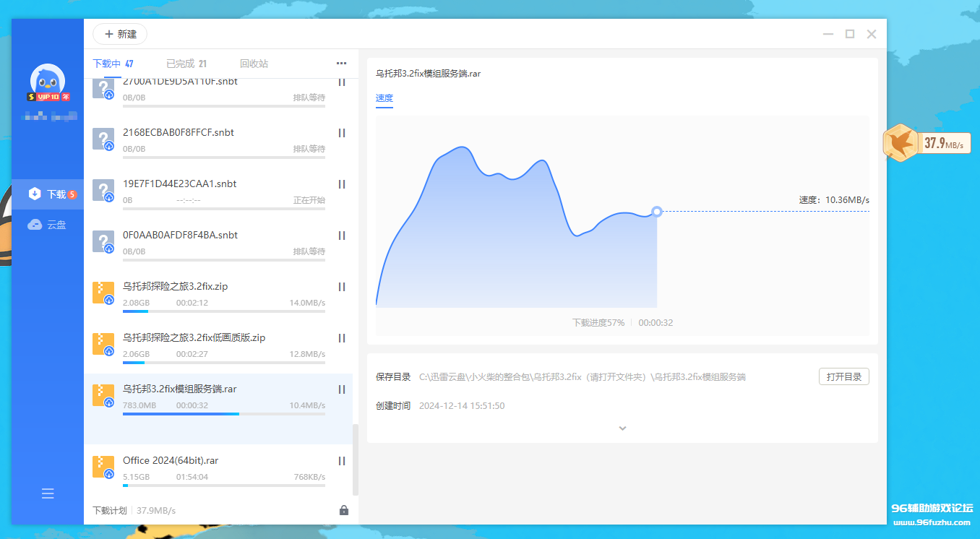Pause the 0F0AAB0AFDF8F4BA.snbt download
The height and width of the screenshot is (539, 980).
[x=342, y=236]
